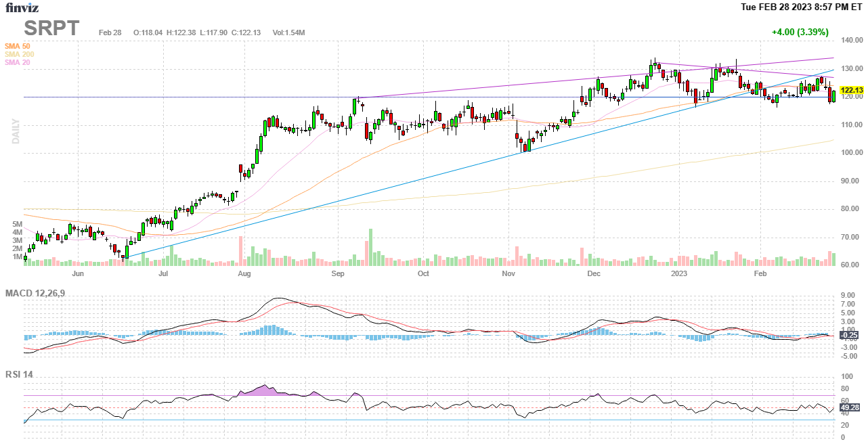Click the MACD 12,26,9 indicator title

40,293
